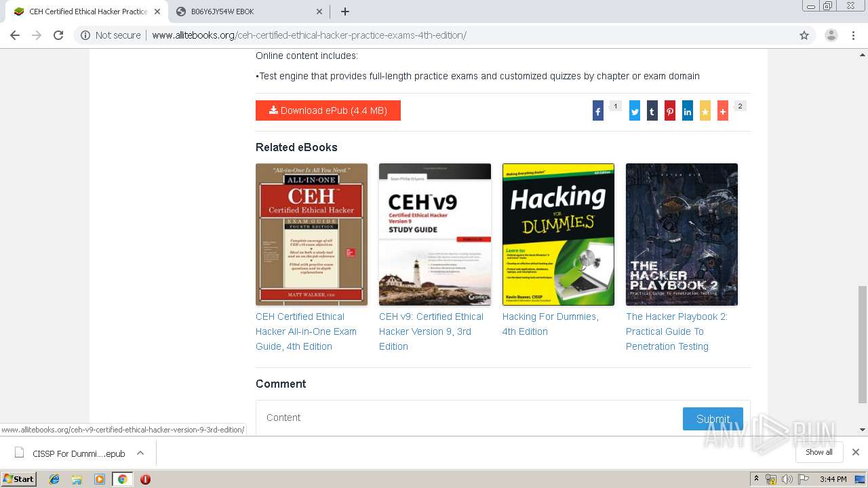The image size is (868, 488).
Task: Open CEH v9: Certified Ethical Hacker Version 9 link
Action: click(x=431, y=331)
